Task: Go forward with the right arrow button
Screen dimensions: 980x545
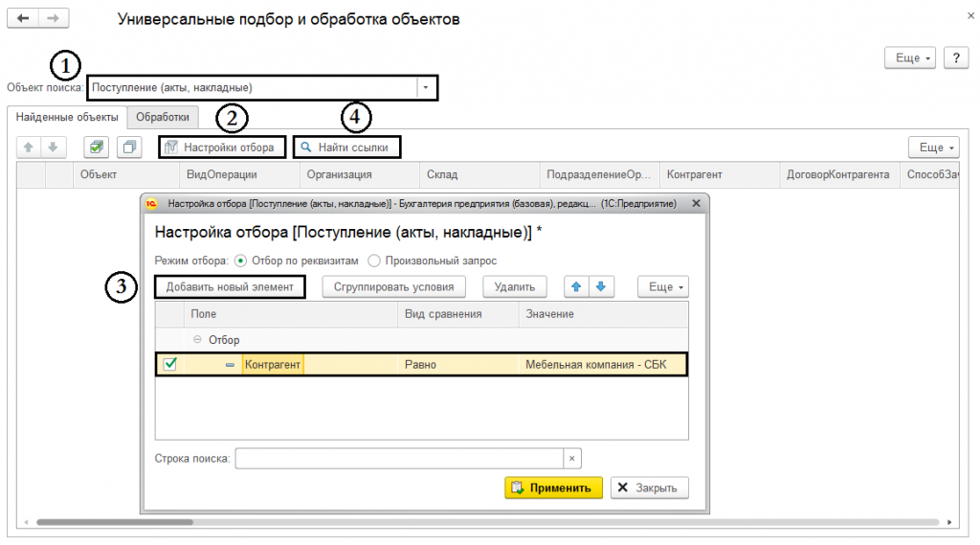Action: (x=54, y=18)
